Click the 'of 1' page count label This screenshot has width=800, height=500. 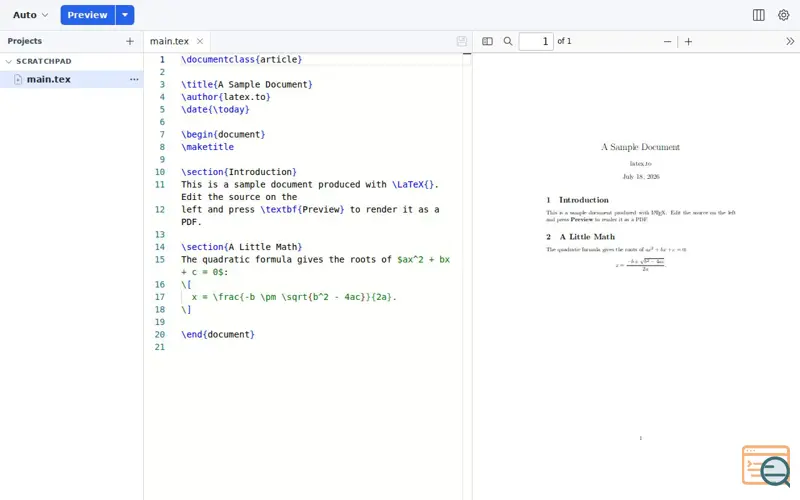tap(564, 41)
